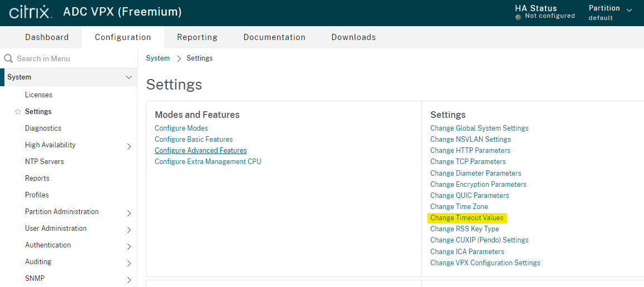Open the Change Timeout Values link

tap(466, 217)
